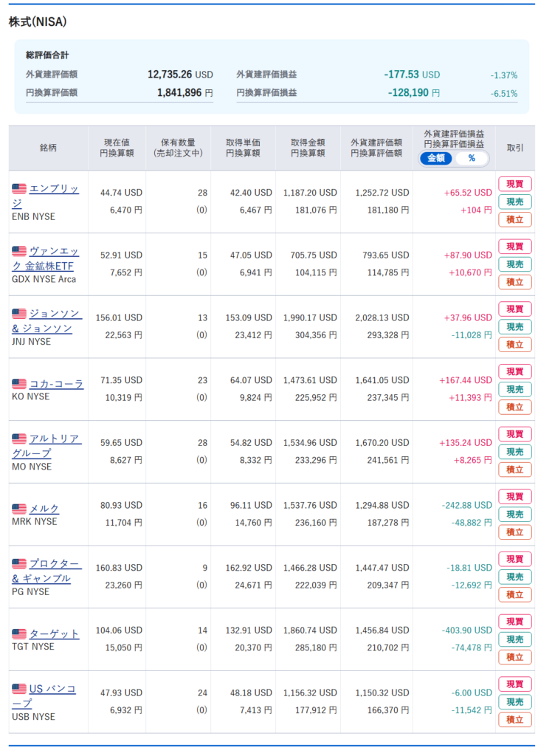Switch profit/loss display to %
The image size is (538, 756).
click(x=472, y=158)
